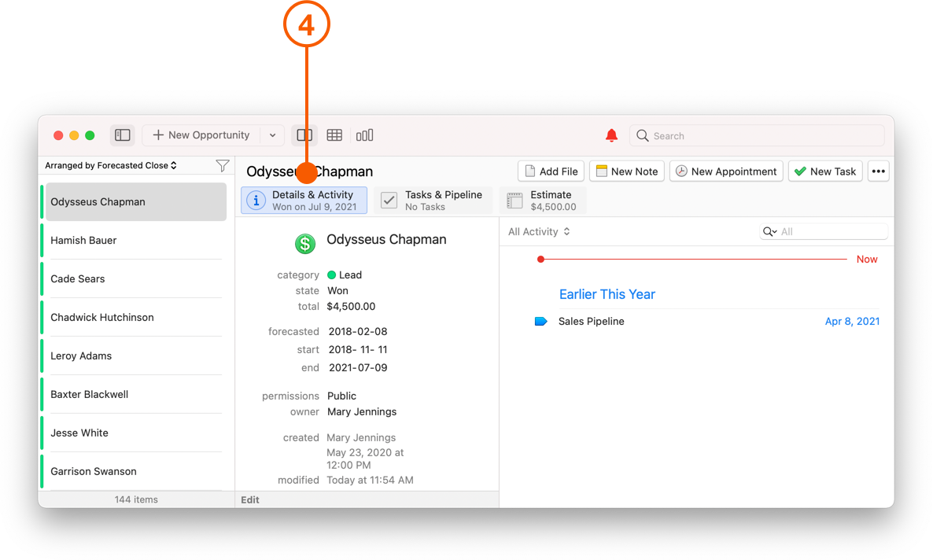Click the New Task button
The width and height of the screenshot is (933, 560).
point(825,171)
